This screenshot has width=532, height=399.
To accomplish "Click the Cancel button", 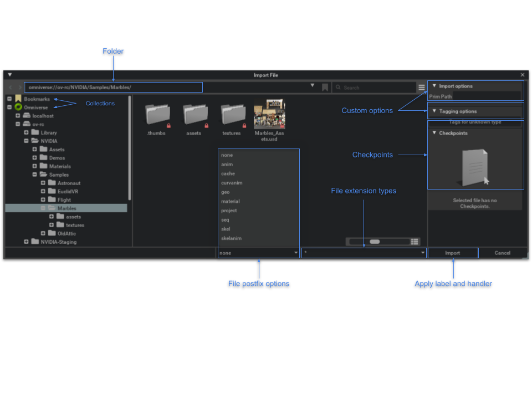I will click(502, 253).
